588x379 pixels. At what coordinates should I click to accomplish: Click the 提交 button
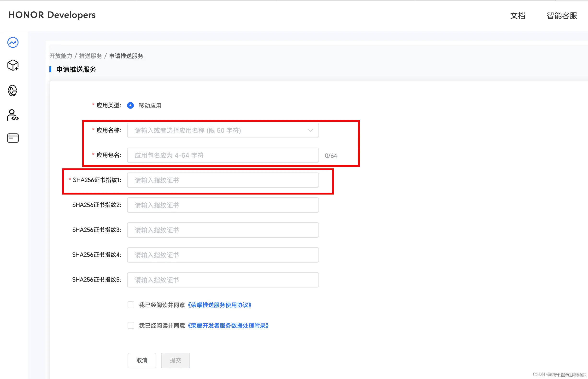click(x=175, y=361)
